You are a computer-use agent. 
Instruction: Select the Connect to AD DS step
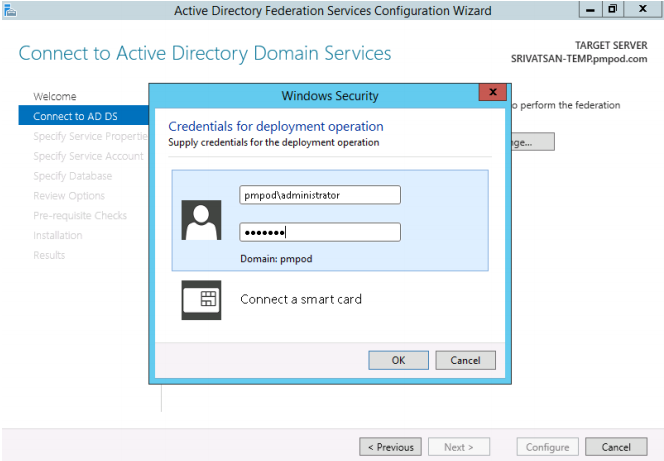click(x=83, y=116)
